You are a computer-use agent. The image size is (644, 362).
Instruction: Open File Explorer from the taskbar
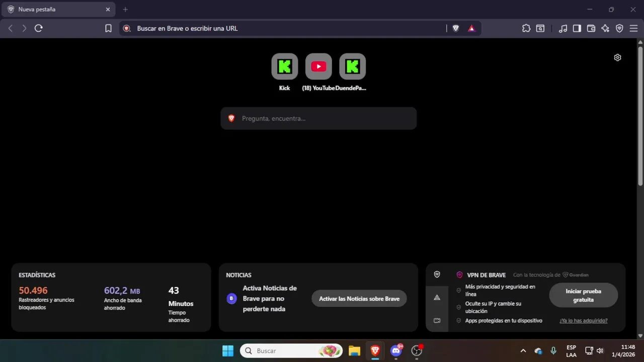(355, 350)
